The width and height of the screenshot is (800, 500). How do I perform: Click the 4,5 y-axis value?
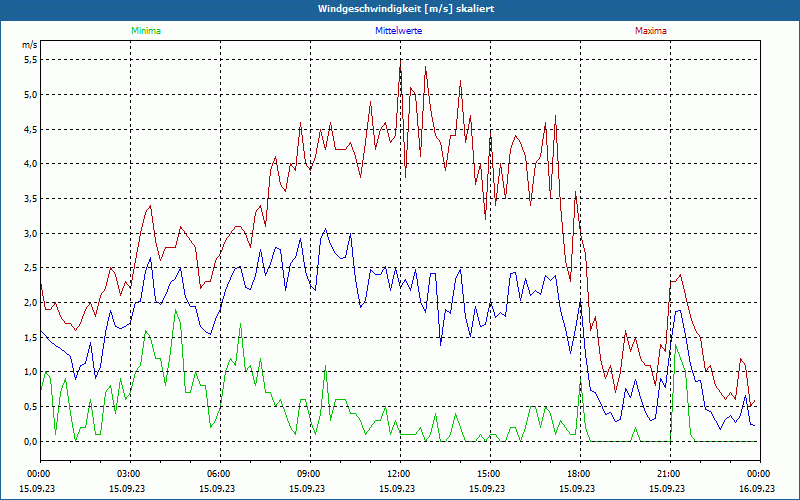(x=31, y=129)
